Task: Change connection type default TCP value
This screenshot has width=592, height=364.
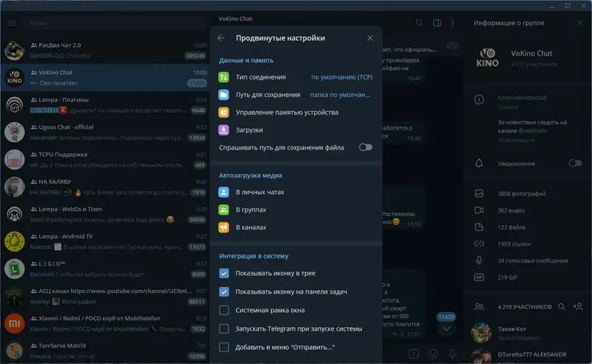Action: [x=342, y=77]
